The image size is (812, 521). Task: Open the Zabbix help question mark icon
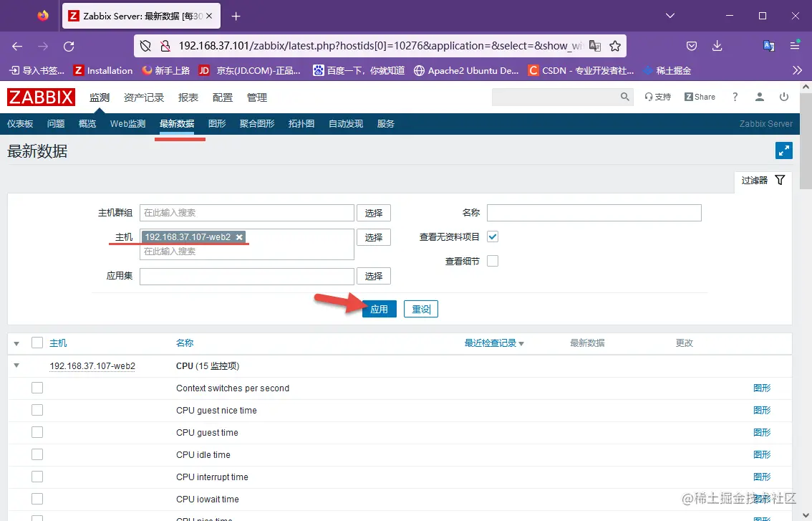(735, 96)
